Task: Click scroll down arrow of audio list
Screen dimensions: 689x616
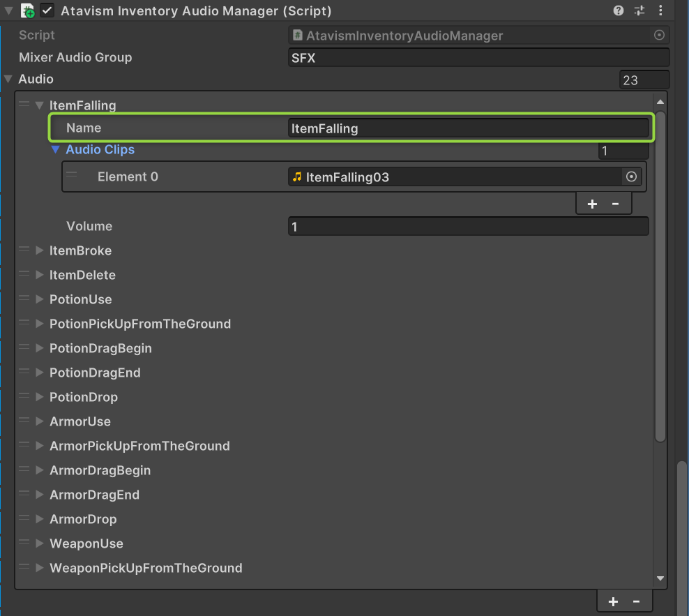Action: click(660, 578)
